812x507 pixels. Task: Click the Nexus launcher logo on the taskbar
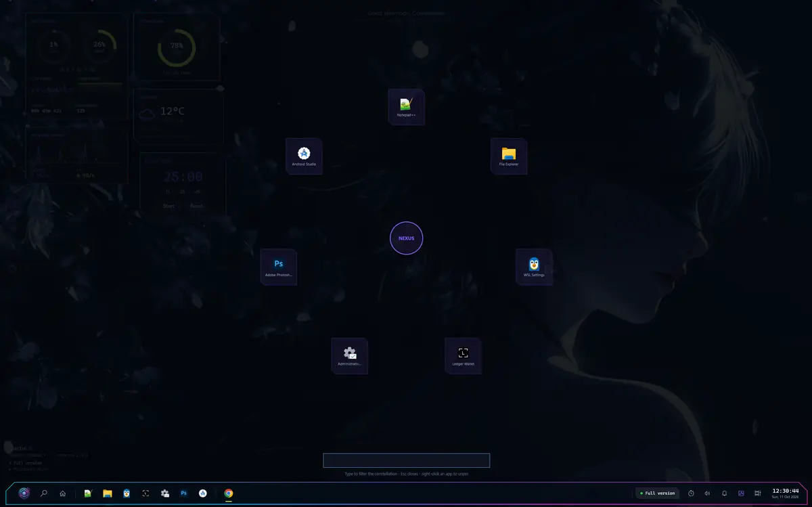pos(24,493)
